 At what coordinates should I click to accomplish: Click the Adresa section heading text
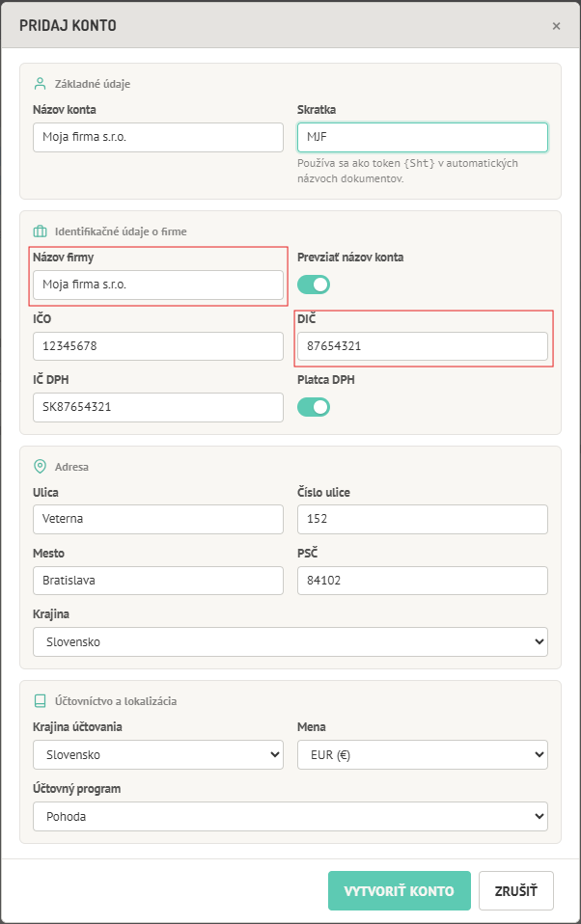coord(72,467)
